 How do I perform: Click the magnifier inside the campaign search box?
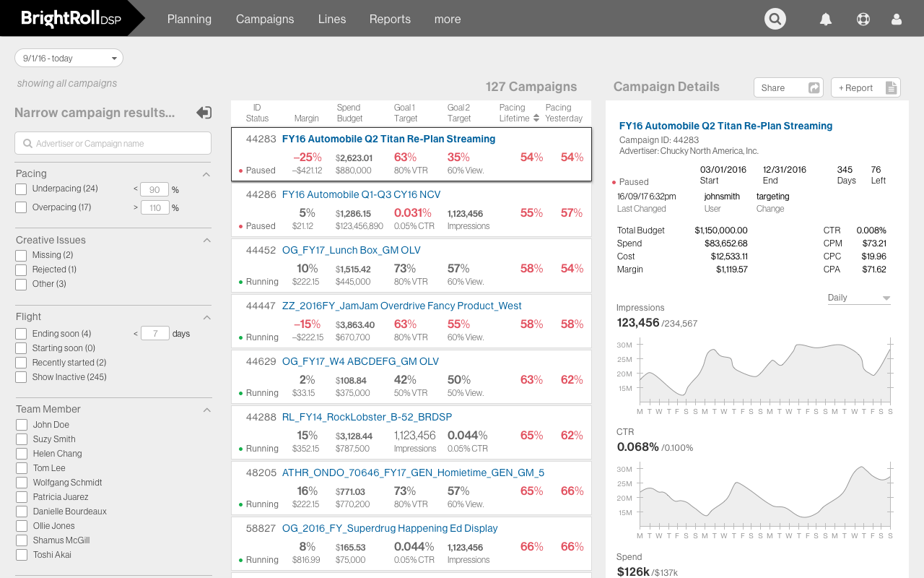click(x=27, y=143)
